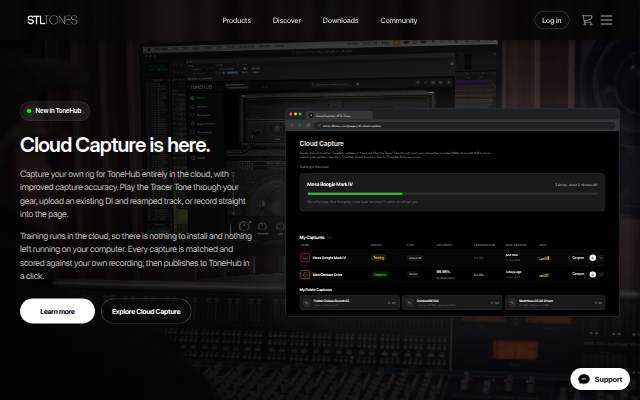Click Compare in the Mesa Boogie row
The width and height of the screenshot is (640, 400).
(578, 258)
